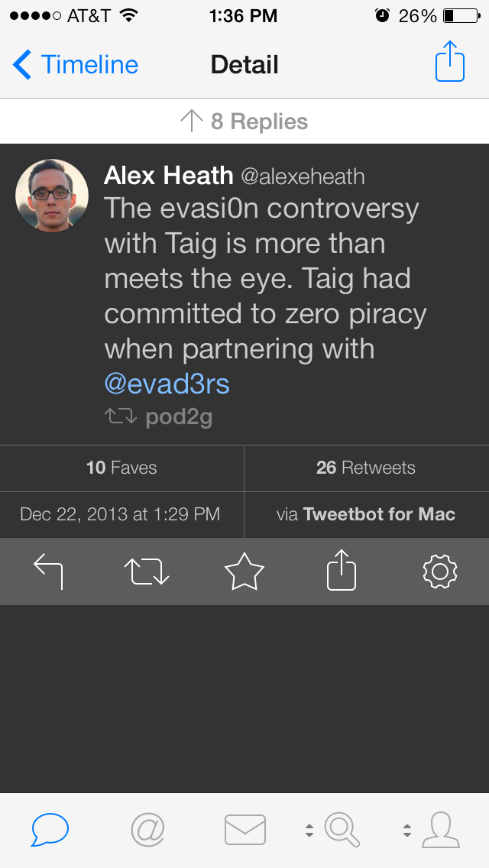
Task: Open the @evad3rs mention link
Action: pyautogui.click(x=167, y=384)
